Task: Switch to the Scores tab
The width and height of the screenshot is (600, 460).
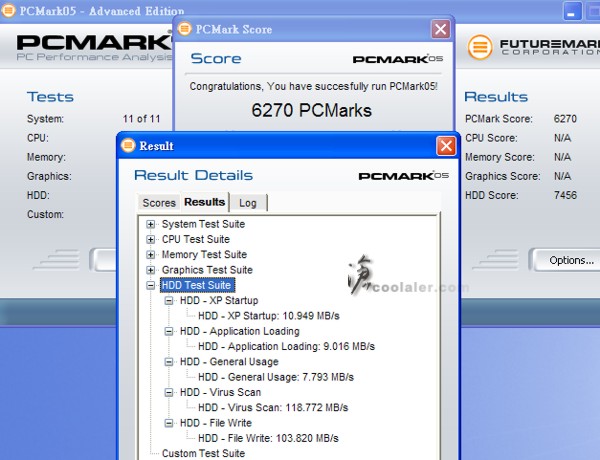Action: [159, 203]
